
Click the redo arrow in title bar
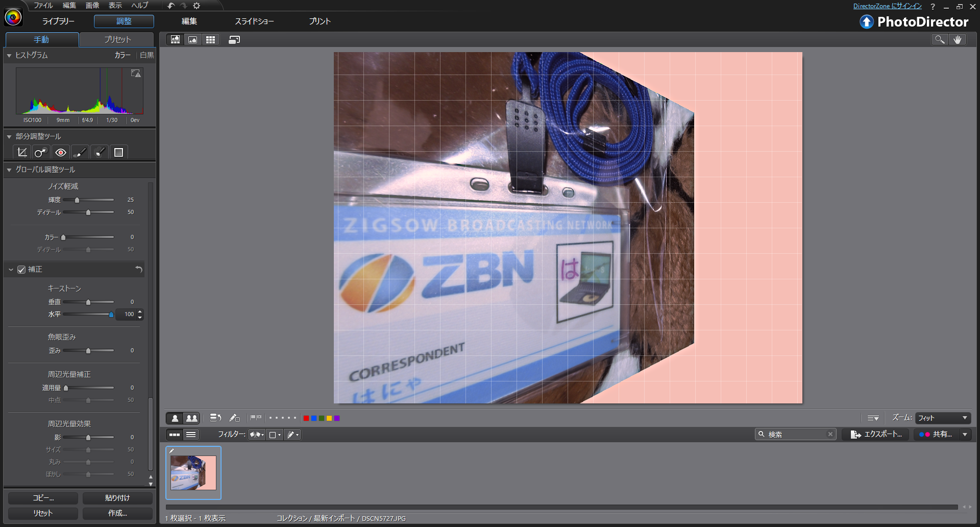[184, 6]
